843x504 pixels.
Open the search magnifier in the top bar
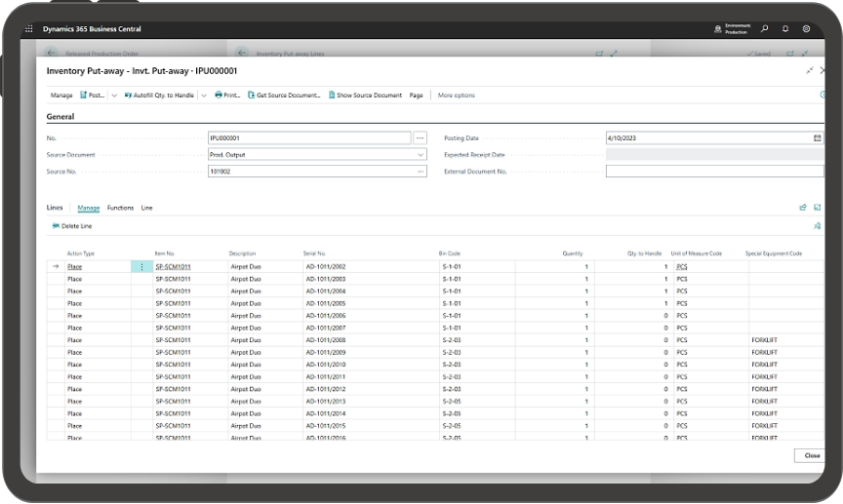pos(765,29)
